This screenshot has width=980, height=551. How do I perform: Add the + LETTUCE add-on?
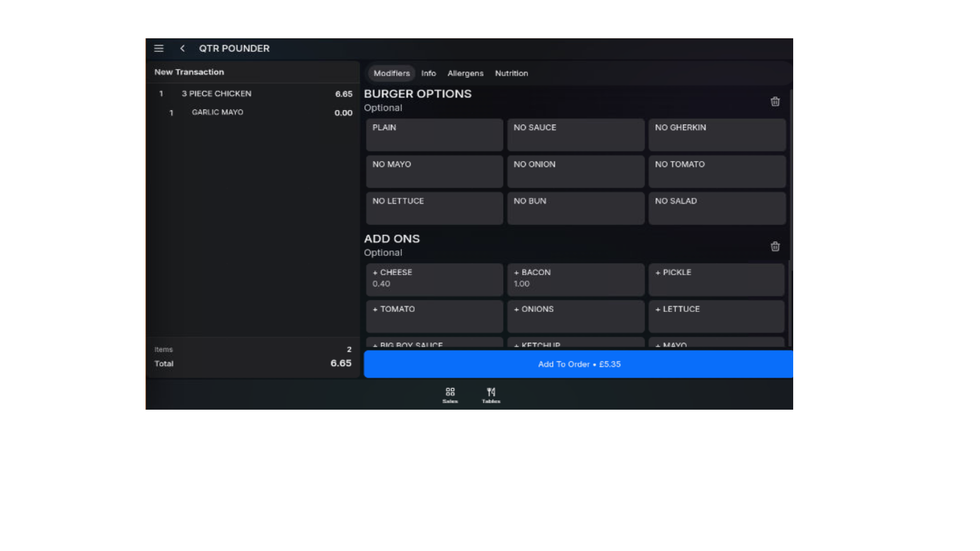(x=717, y=316)
